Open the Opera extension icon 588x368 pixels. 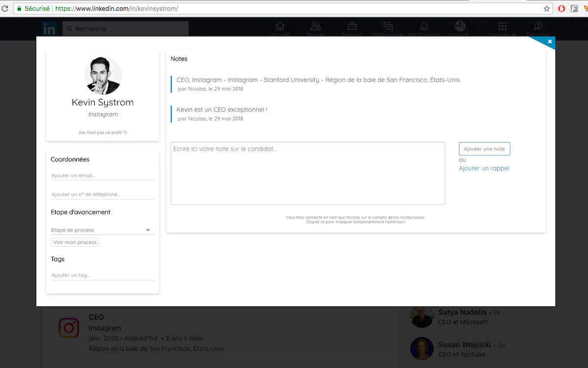pyautogui.click(x=562, y=9)
